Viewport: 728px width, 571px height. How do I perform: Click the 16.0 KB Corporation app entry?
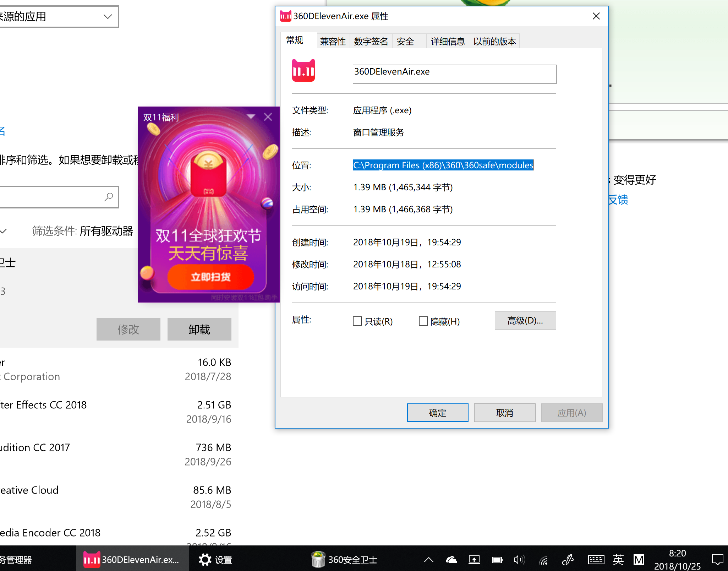tap(116, 369)
